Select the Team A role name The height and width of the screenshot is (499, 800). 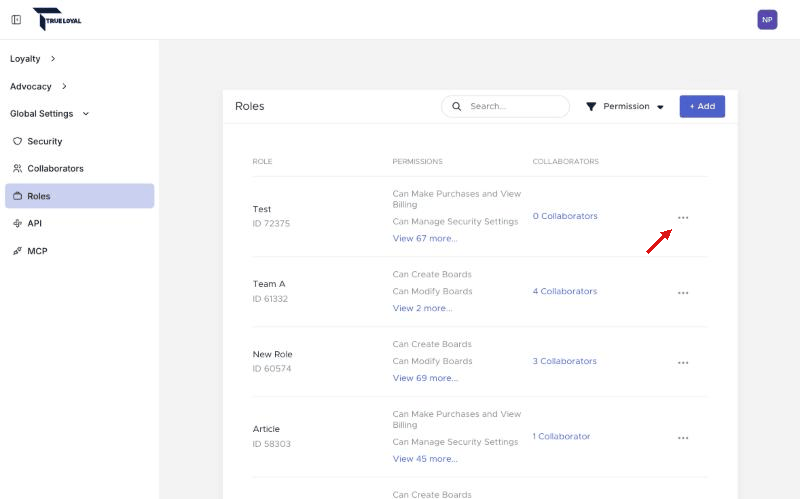pyautogui.click(x=269, y=284)
